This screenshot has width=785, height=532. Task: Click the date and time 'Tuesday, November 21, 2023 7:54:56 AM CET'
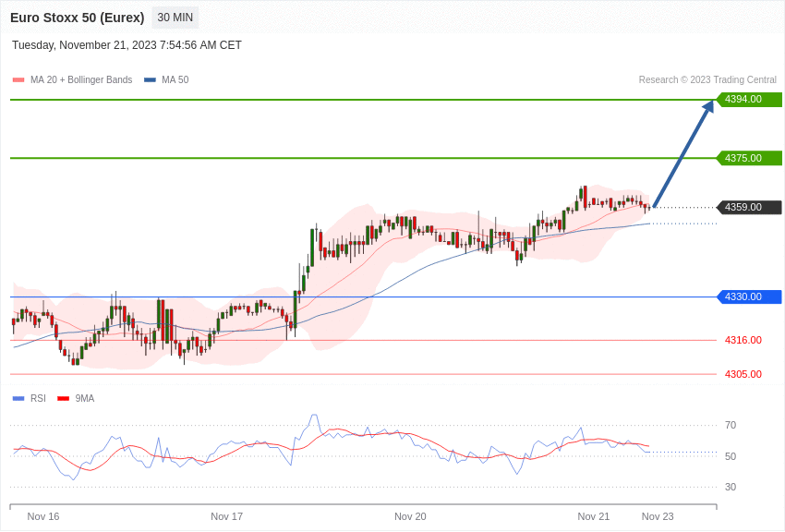pos(127,45)
